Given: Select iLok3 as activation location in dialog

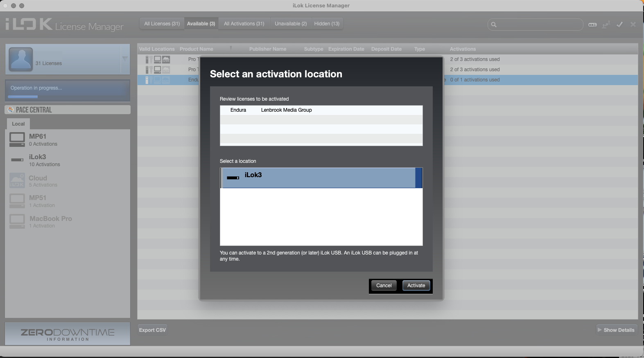Looking at the screenshot, I should pyautogui.click(x=321, y=178).
